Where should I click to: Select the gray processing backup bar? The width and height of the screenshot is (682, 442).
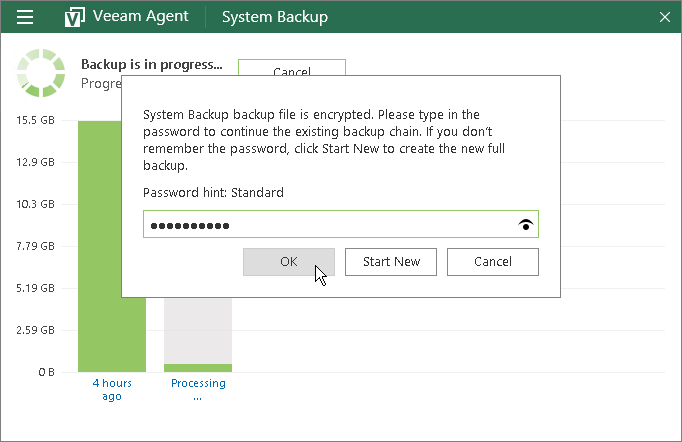[198, 330]
